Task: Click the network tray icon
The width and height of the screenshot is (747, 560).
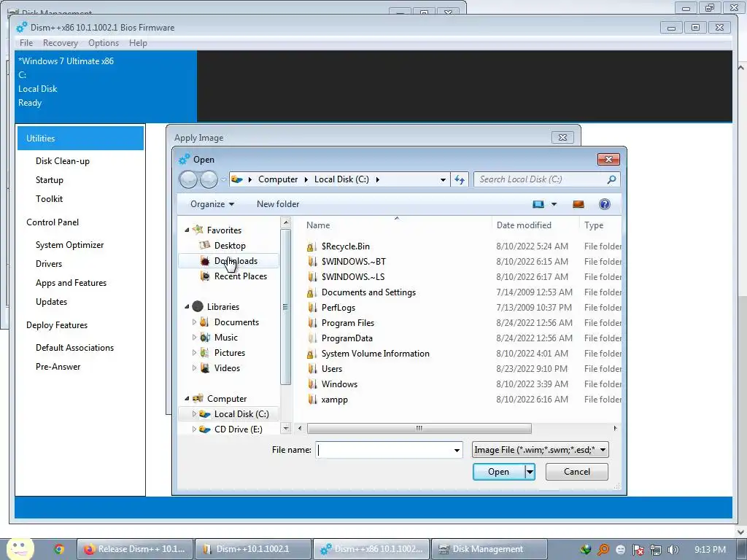Action: point(656,550)
